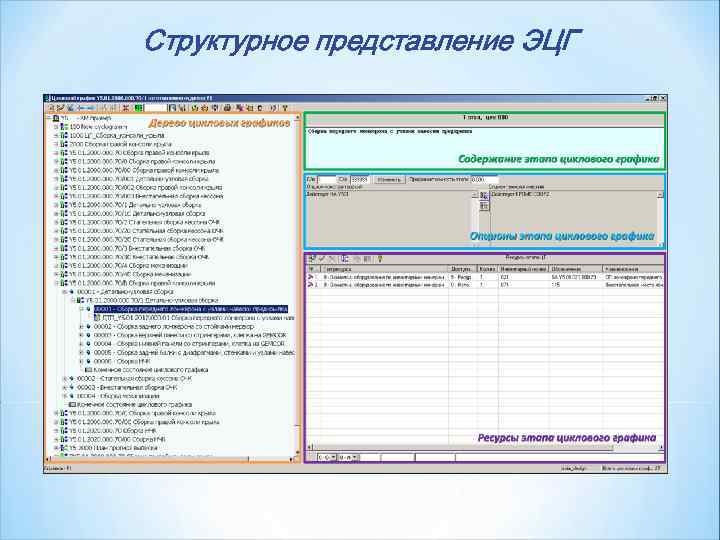The width and height of the screenshot is (720, 540).
Task: Click the first icon in resources toolbar
Action: pyautogui.click(x=312, y=259)
